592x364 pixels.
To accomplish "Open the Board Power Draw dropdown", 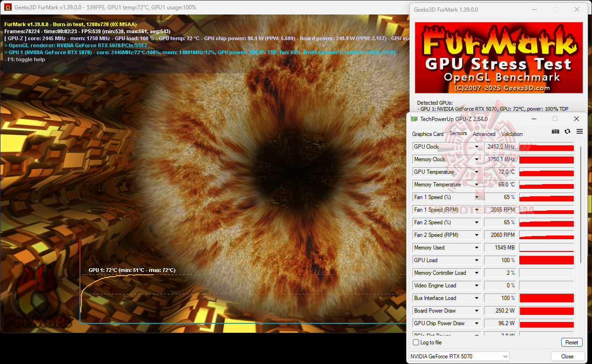I will click(476, 311).
